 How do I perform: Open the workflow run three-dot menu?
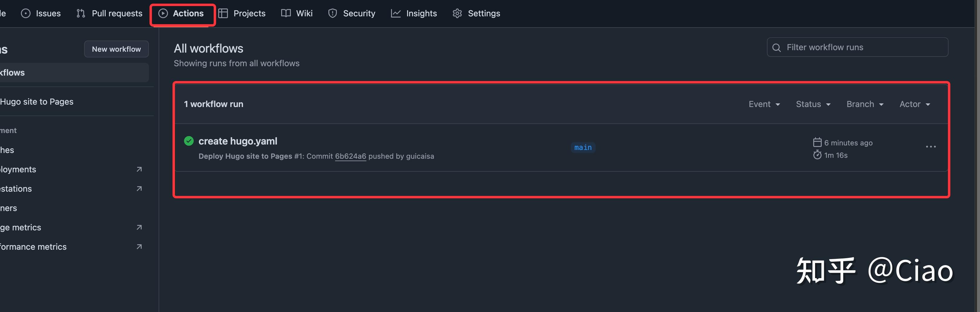click(x=931, y=147)
